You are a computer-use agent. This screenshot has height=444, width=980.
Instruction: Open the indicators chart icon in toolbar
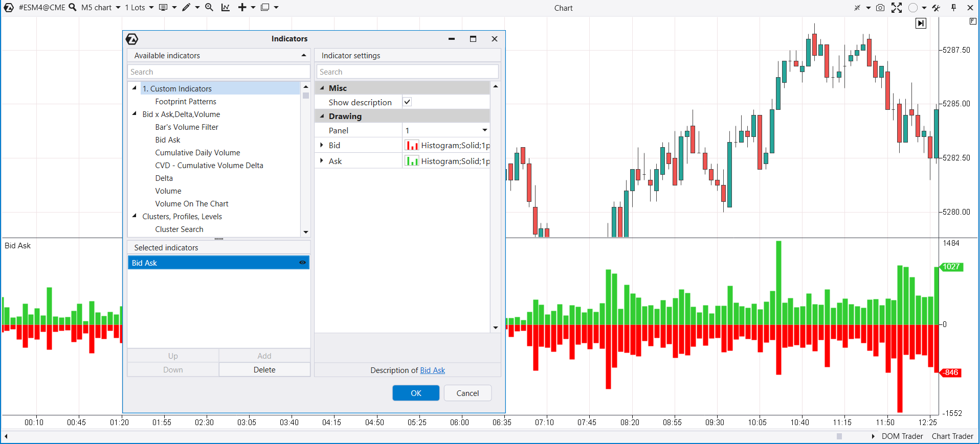click(226, 8)
